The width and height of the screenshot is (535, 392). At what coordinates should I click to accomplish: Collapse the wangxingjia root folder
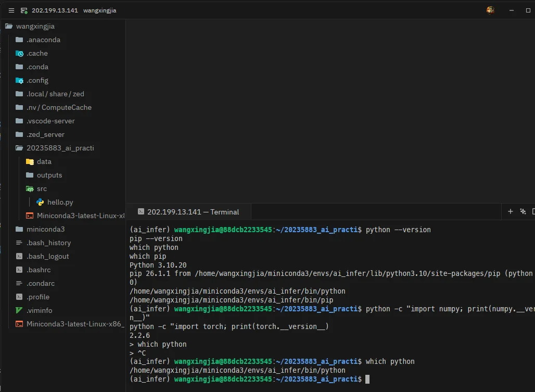coord(35,26)
